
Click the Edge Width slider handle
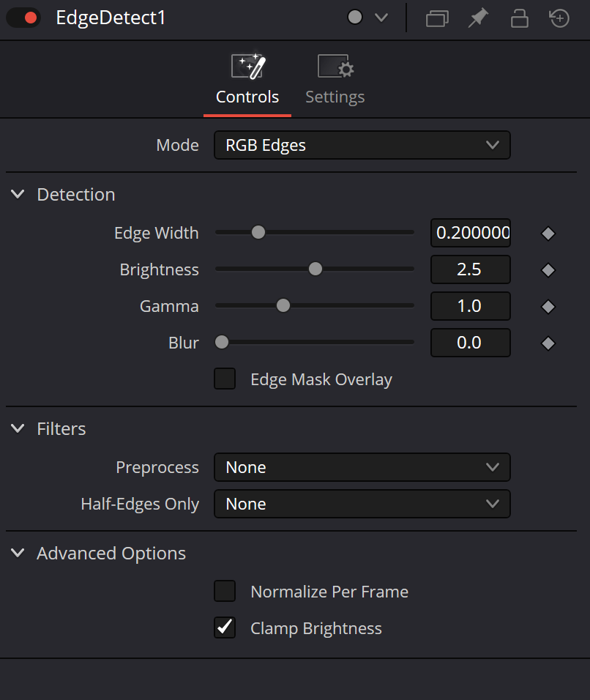258,232
